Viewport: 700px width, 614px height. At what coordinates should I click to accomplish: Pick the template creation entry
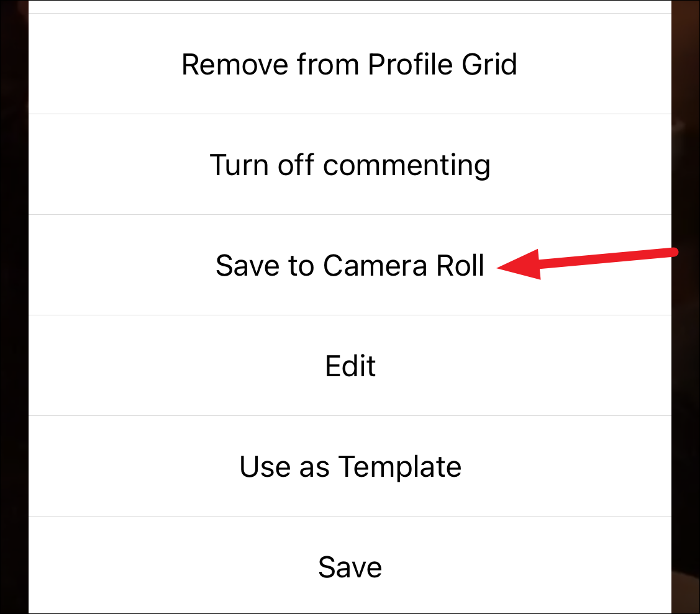click(350, 466)
